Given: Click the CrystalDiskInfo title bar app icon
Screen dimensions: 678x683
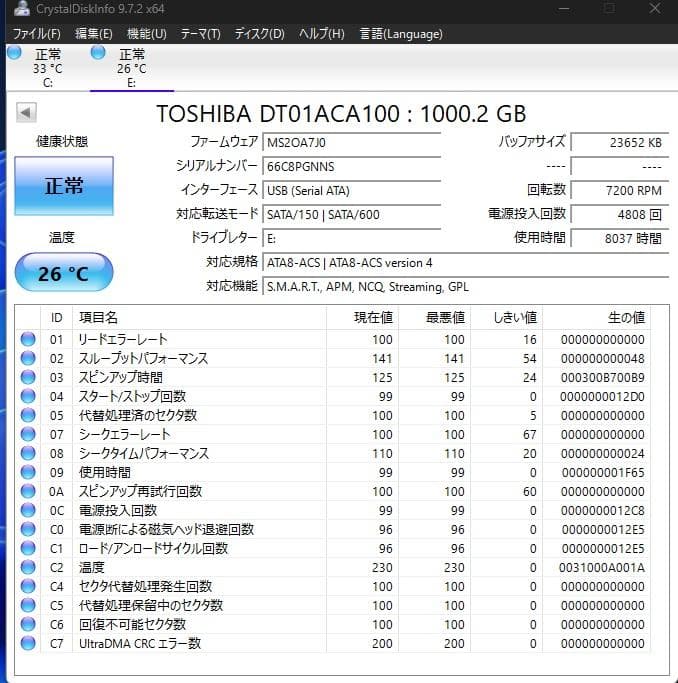Looking at the screenshot, I should [x=22, y=8].
